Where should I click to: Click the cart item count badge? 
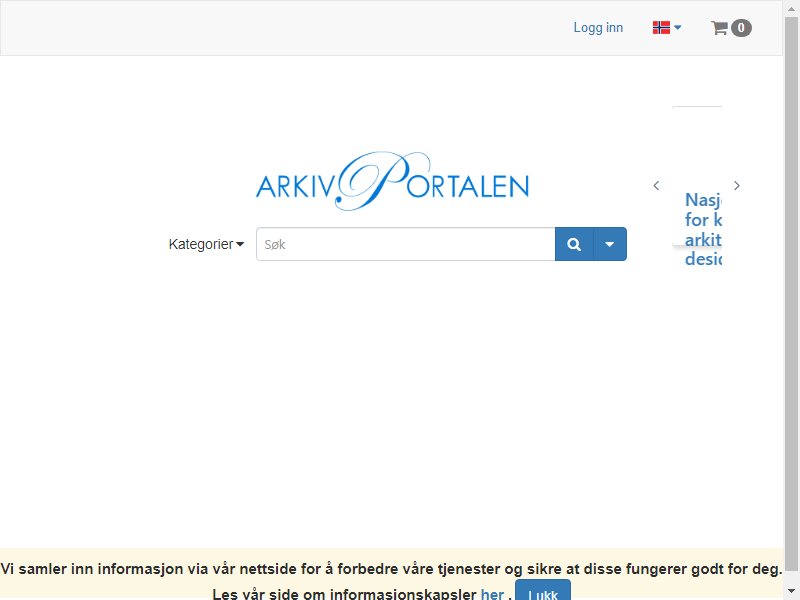741,28
